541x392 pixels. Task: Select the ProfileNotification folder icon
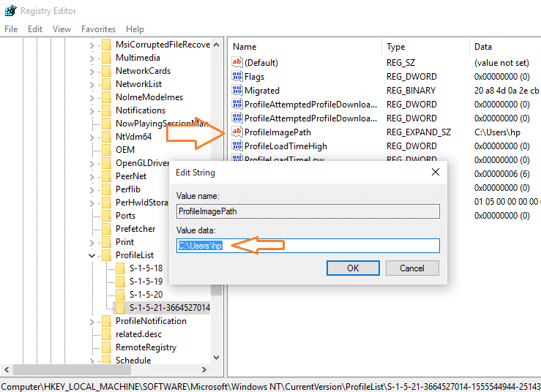point(107,320)
